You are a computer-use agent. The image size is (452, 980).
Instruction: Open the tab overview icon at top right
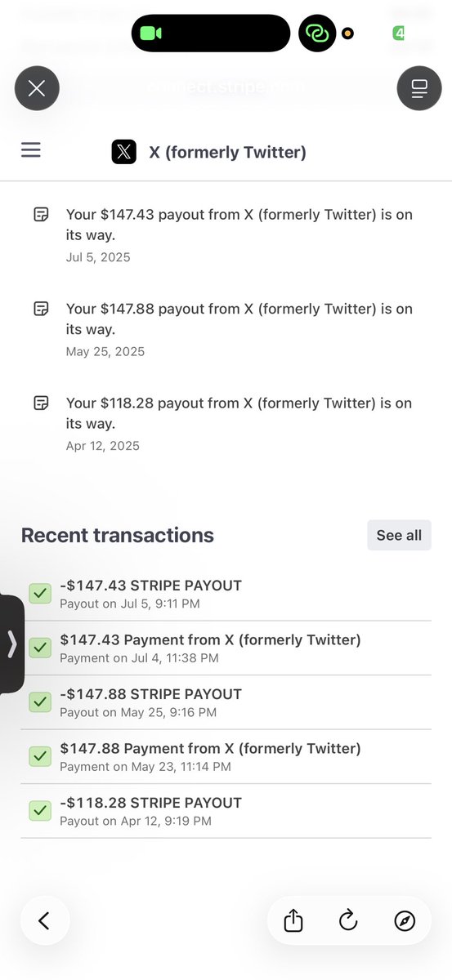(x=419, y=88)
